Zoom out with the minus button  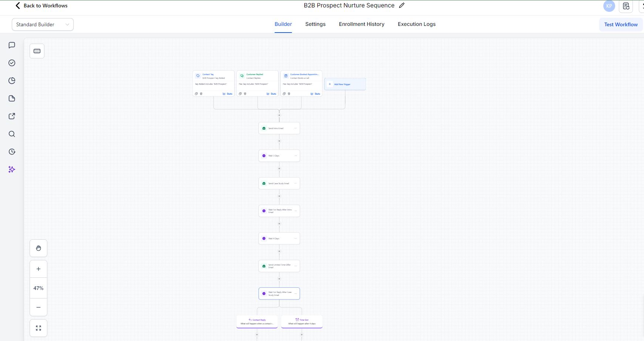coord(38,307)
